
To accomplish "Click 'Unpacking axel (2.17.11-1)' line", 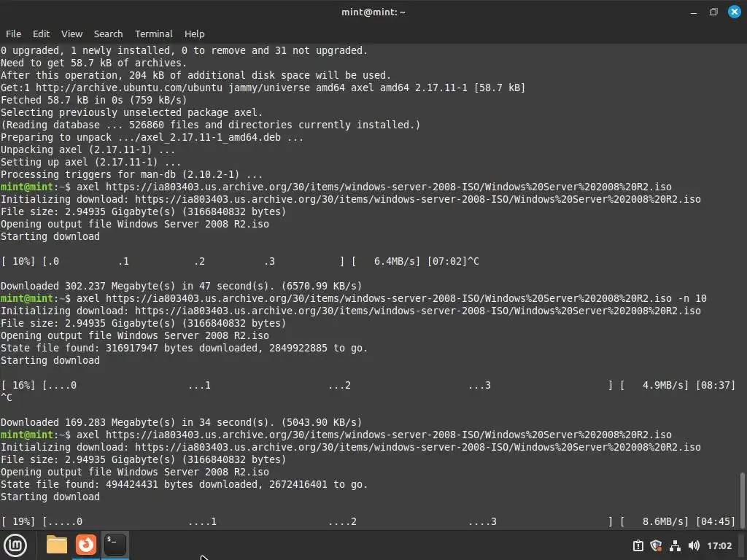I will [88, 149].
